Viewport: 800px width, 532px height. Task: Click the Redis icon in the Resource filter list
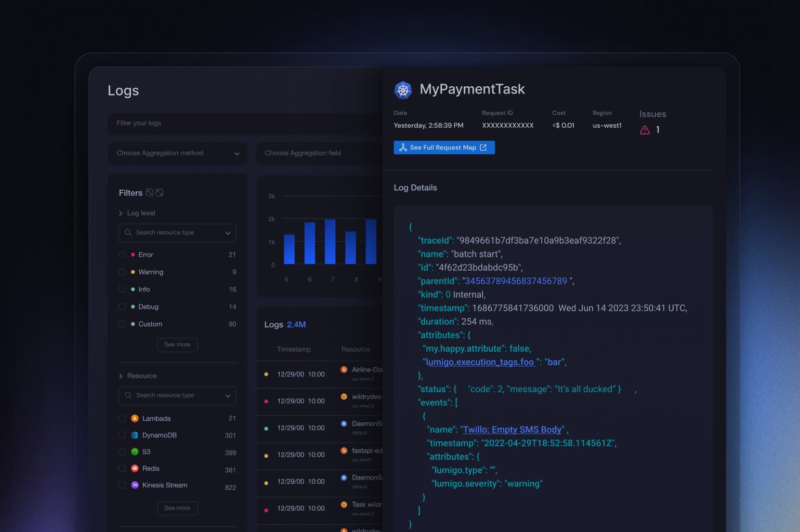pos(135,468)
